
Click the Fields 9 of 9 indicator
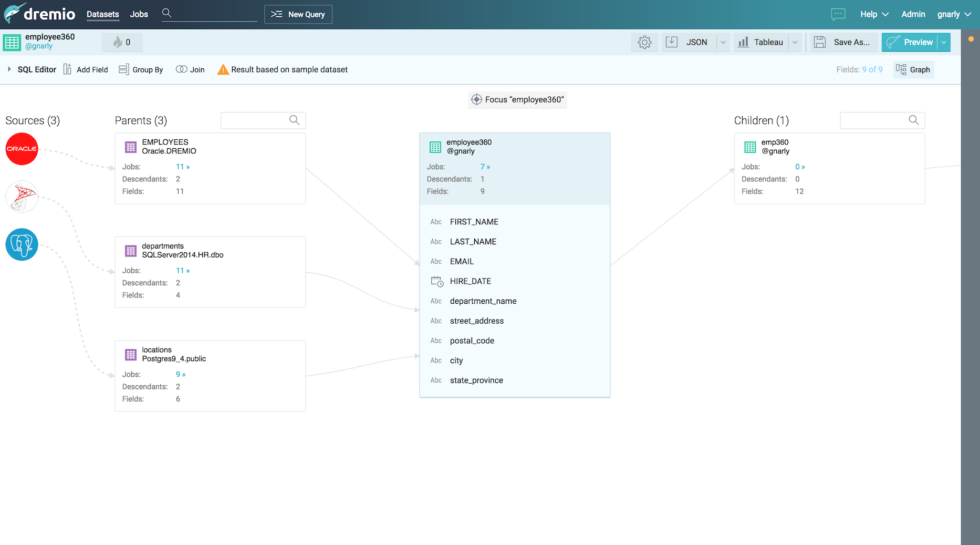pos(859,69)
